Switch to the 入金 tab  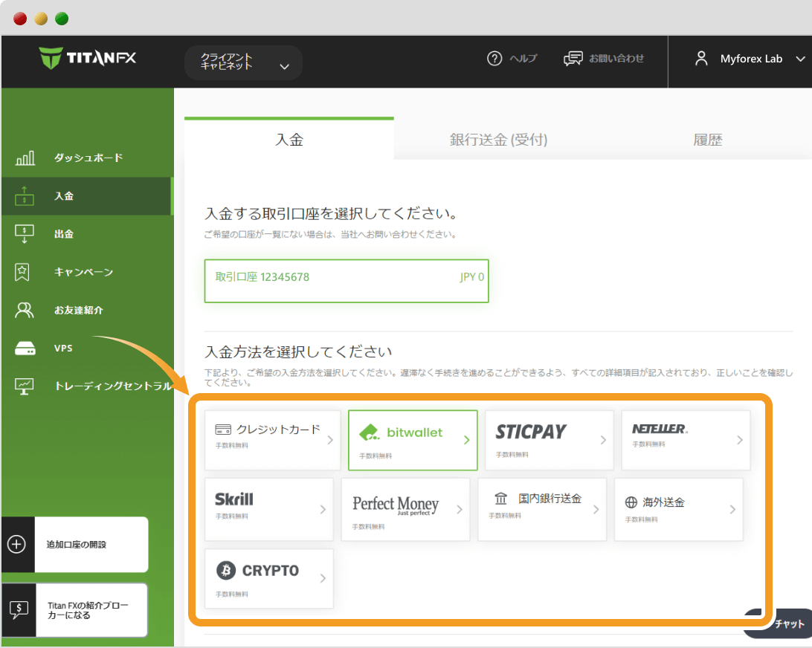tap(289, 139)
